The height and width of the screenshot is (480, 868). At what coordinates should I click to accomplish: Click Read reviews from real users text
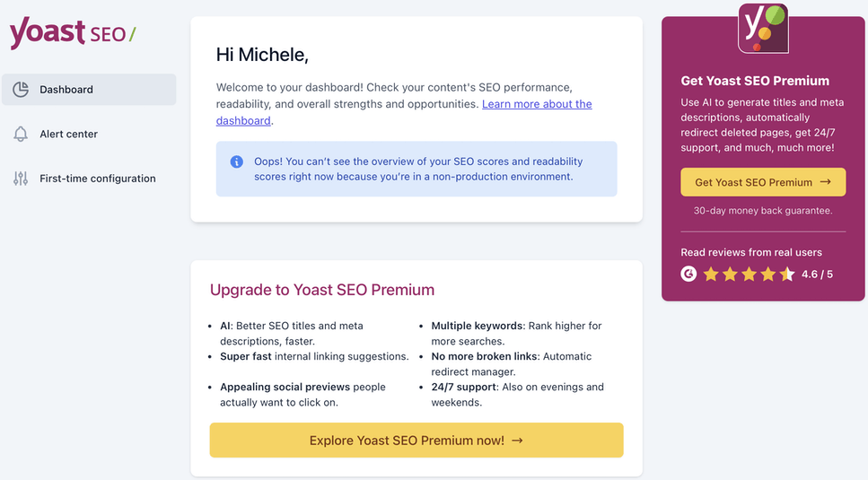pos(751,252)
